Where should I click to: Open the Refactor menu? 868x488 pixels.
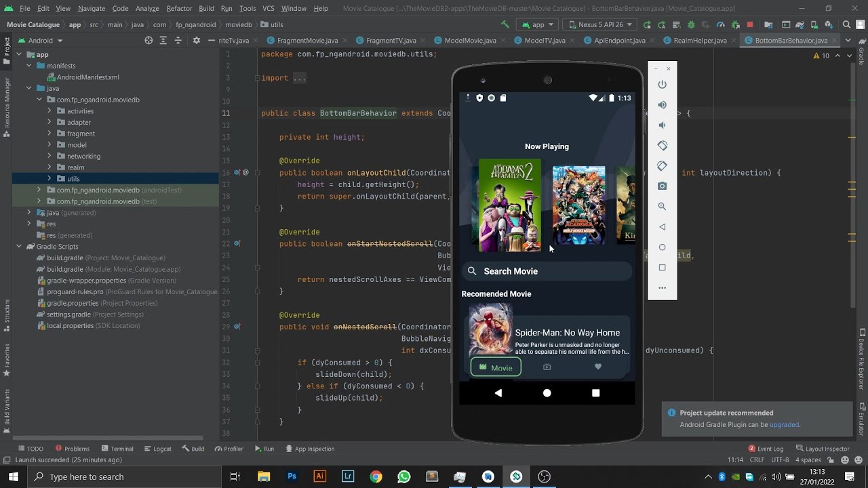click(179, 8)
